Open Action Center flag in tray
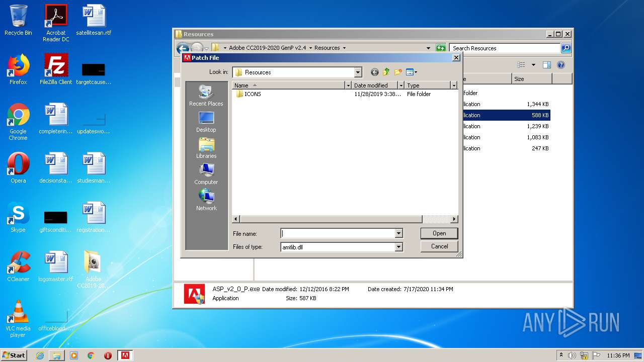 pyautogui.click(x=596, y=355)
